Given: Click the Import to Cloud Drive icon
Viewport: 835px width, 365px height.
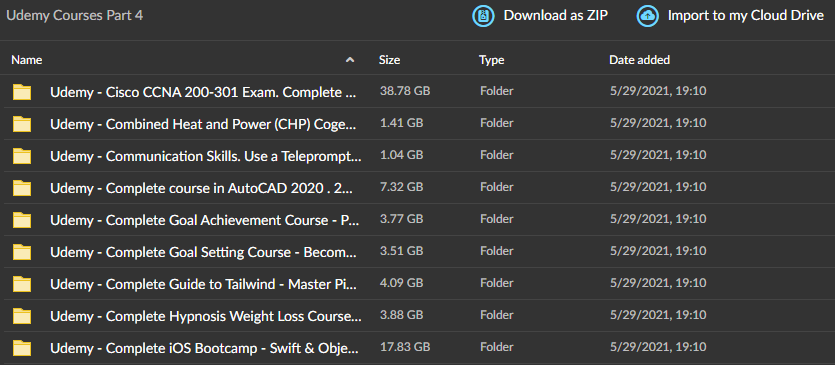Looking at the screenshot, I should [x=648, y=16].
